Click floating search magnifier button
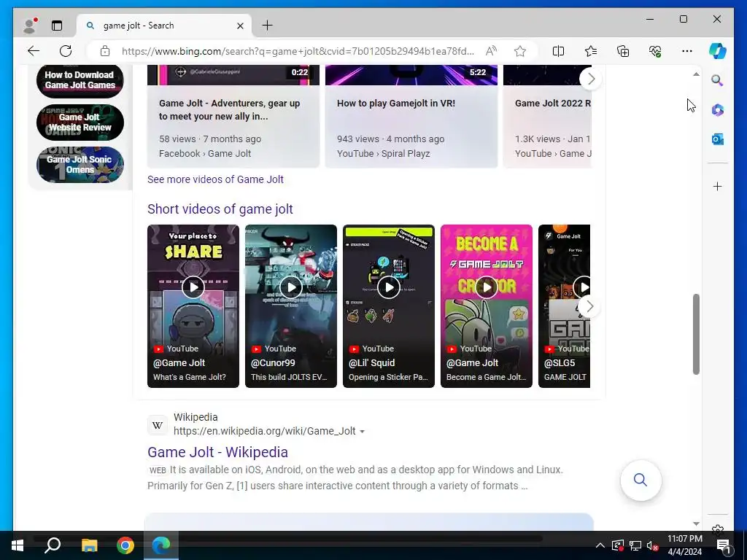The image size is (747, 560). (640, 480)
